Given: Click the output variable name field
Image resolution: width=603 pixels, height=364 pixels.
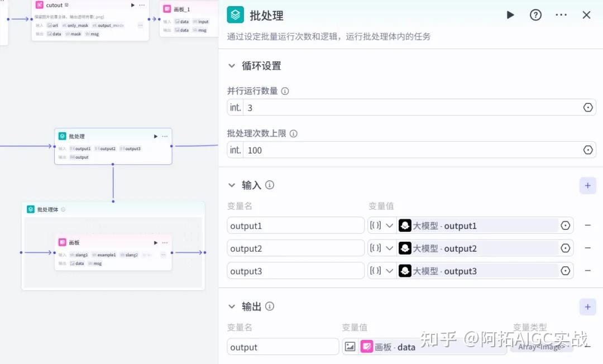Looking at the screenshot, I should tap(283, 347).
